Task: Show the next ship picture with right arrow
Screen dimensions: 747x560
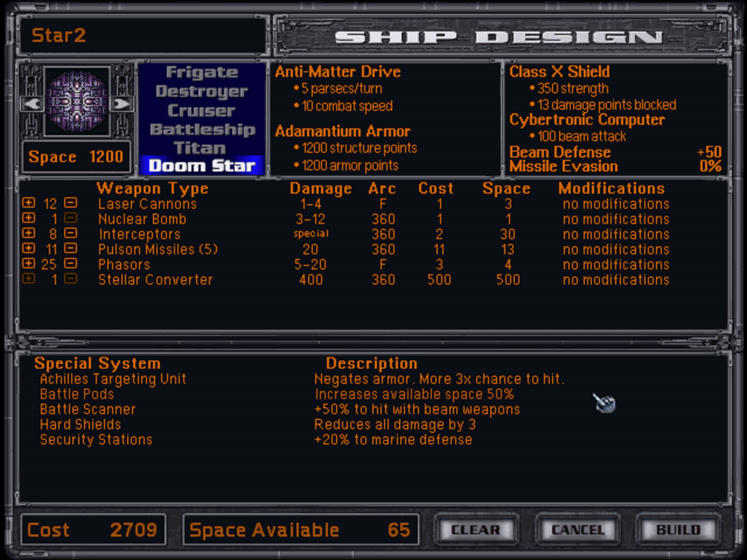Action: [122, 104]
